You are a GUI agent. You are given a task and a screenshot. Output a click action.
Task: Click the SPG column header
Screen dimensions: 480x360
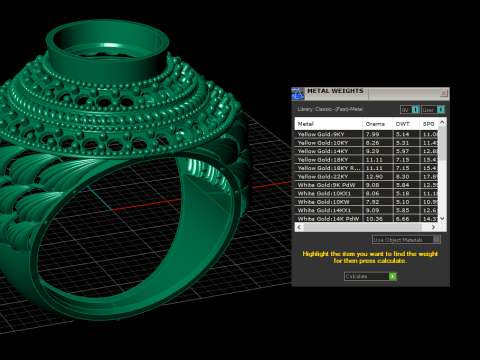tap(429, 124)
